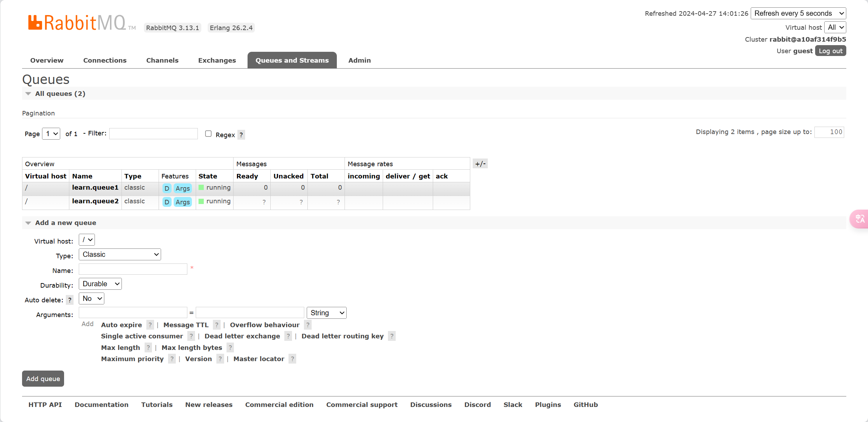
Task: Open the translate floating icon
Action: (859, 219)
